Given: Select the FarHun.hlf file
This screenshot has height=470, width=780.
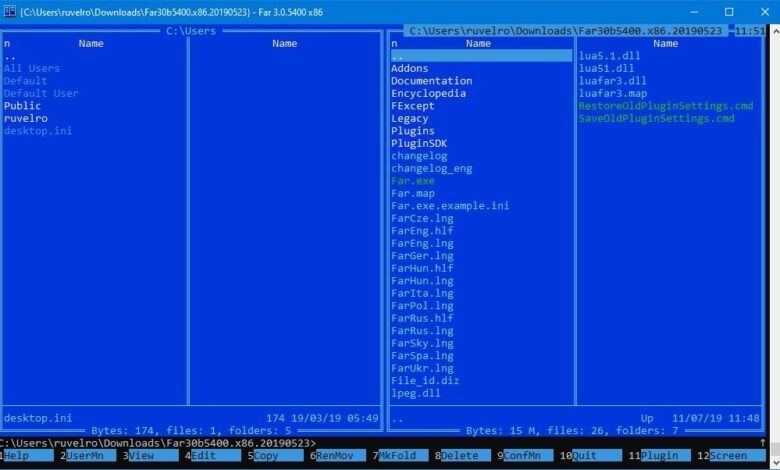Looking at the screenshot, I should pyautogui.click(x=422, y=268).
